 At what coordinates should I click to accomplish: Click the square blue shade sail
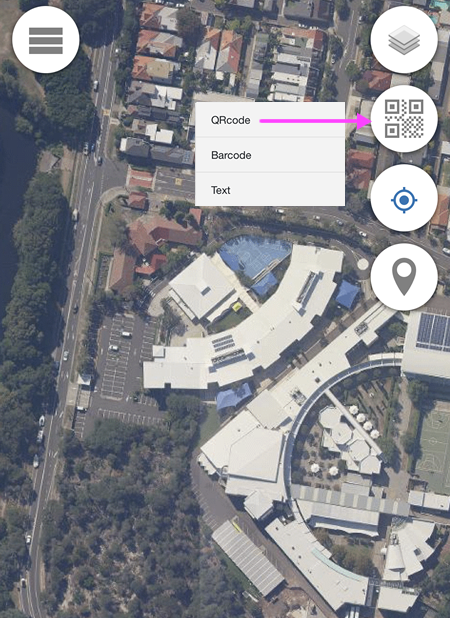point(347,294)
